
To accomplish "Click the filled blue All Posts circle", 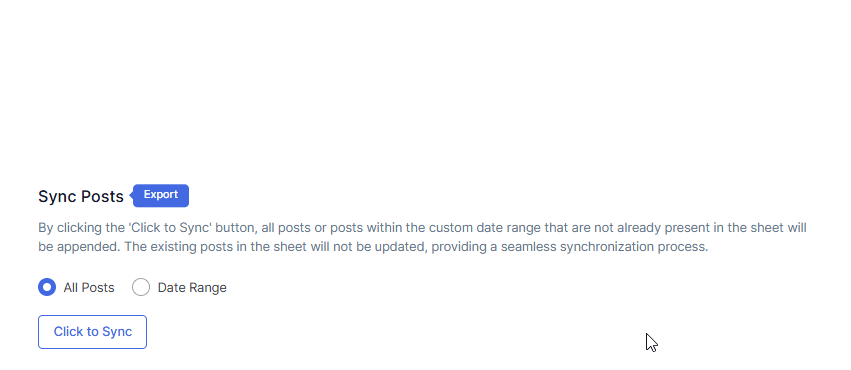I will pyautogui.click(x=47, y=287).
